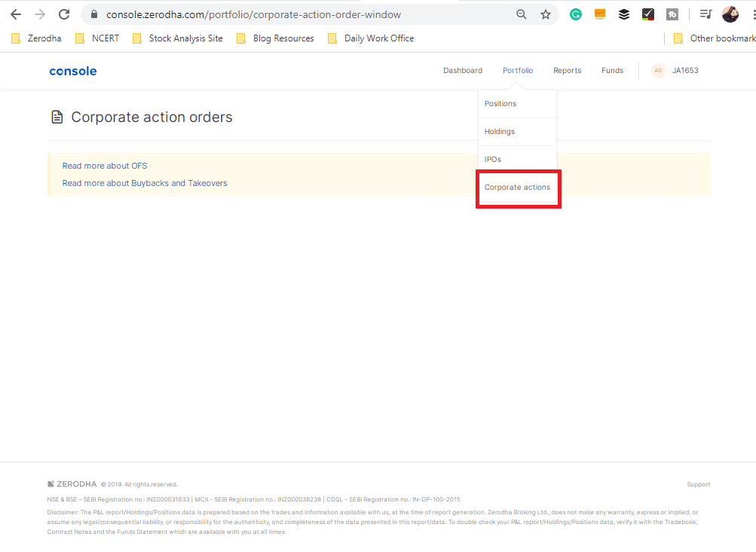The width and height of the screenshot is (756, 552).
Task: Select Holdings from Portfolio dropdown
Action: (517, 132)
